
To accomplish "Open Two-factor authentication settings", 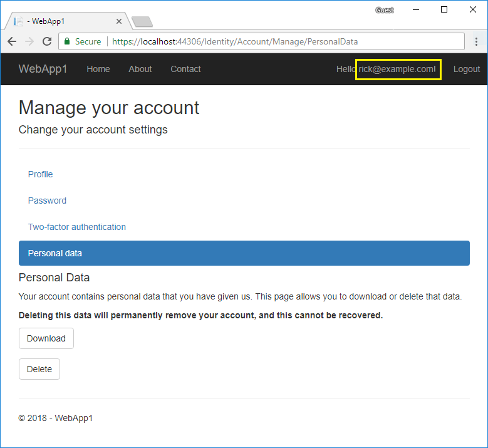I will [x=77, y=227].
